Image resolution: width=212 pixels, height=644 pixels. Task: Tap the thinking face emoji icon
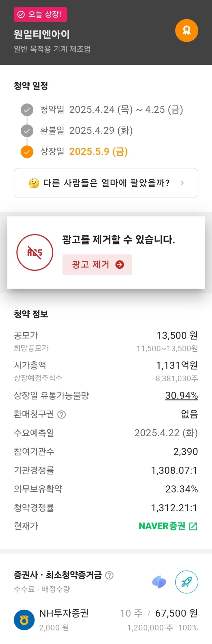tap(34, 183)
